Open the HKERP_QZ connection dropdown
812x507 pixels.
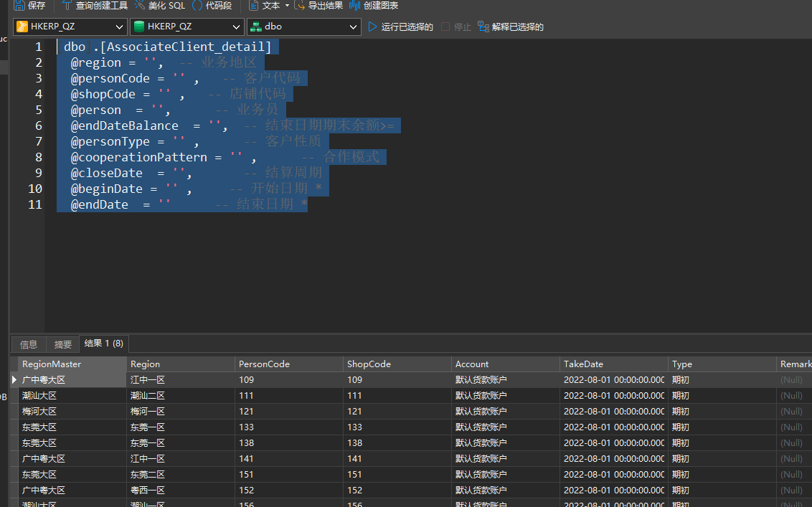coord(70,27)
